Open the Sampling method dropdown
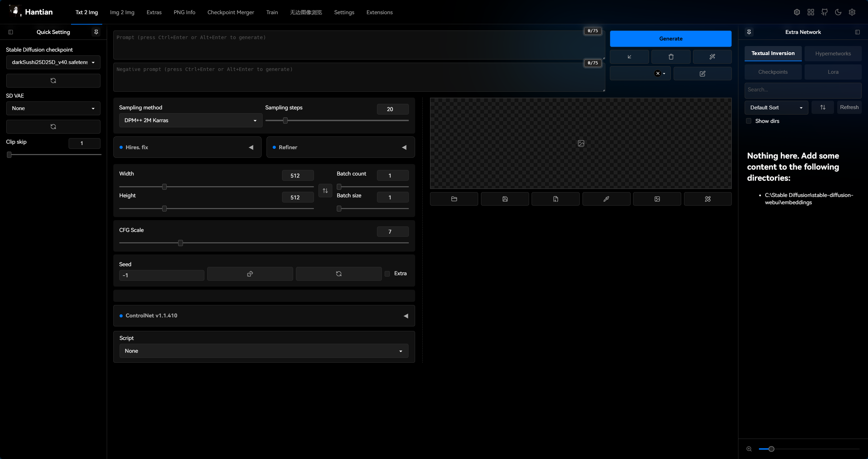The image size is (868, 459). coord(191,120)
